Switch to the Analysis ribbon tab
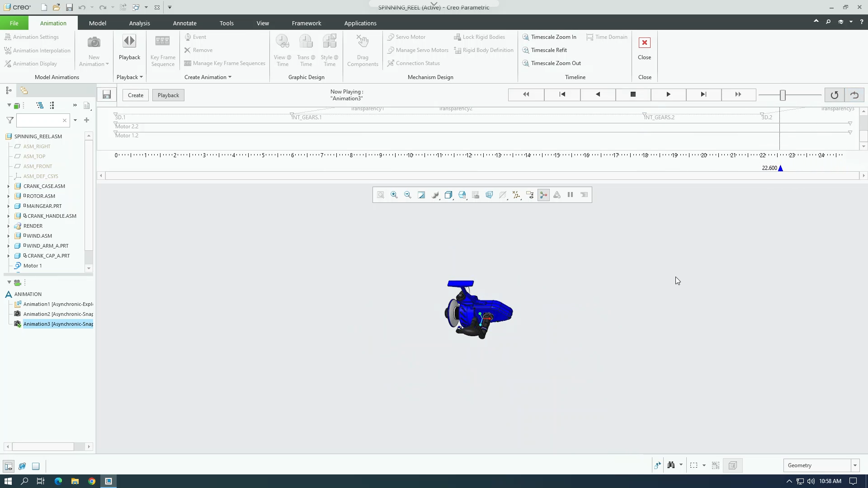The image size is (868, 488). [x=139, y=23]
